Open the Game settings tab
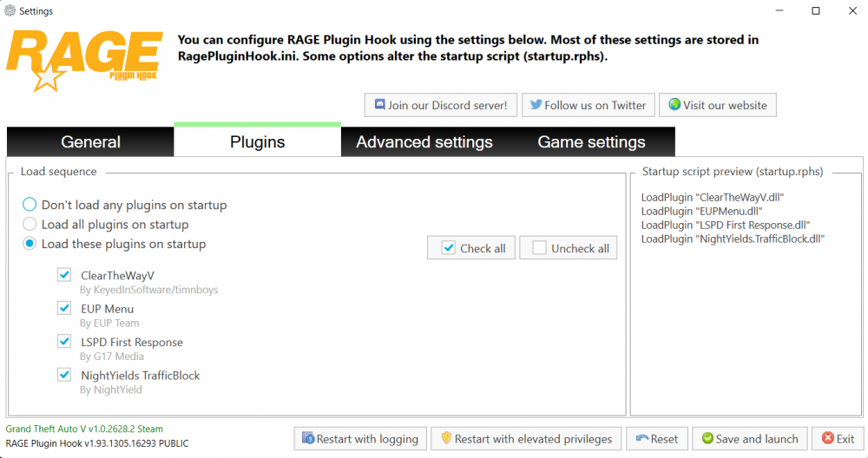Image resolution: width=868 pixels, height=458 pixels. (x=591, y=141)
